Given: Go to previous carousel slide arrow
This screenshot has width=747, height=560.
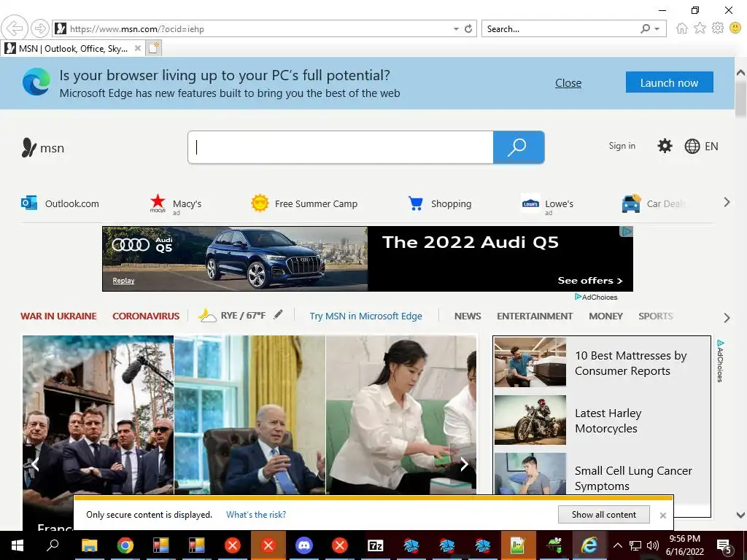Looking at the screenshot, I should (35, 464).
